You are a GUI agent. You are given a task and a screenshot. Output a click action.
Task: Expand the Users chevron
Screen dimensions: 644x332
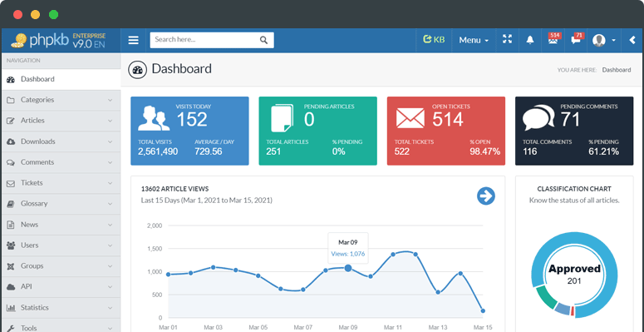[x=110, y=245]
